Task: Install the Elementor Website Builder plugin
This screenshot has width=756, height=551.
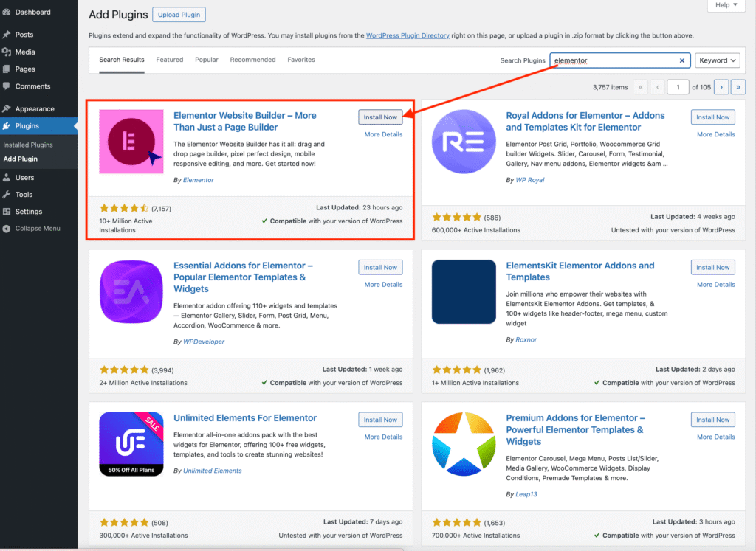Action: point(380,117)
